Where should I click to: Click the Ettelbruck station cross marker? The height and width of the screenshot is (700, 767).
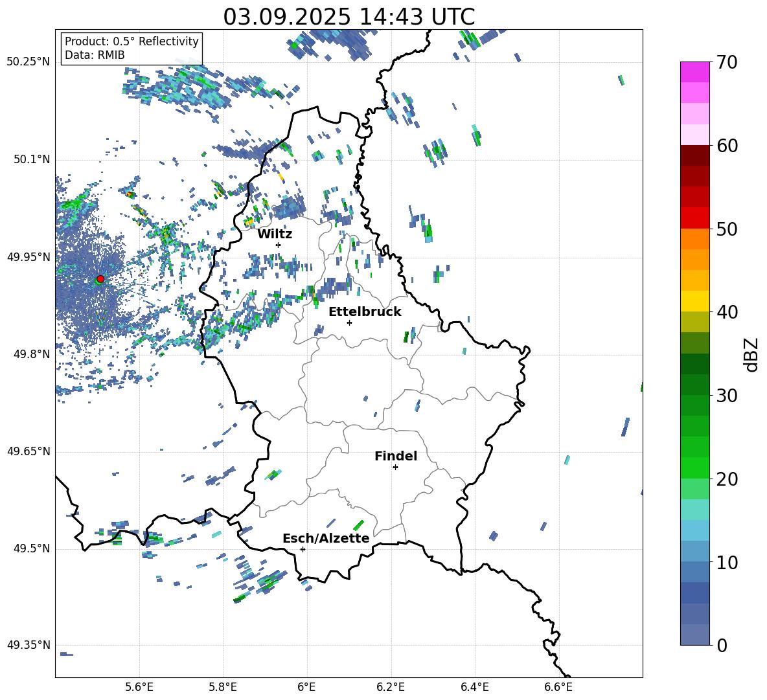[x=349, y=322]
